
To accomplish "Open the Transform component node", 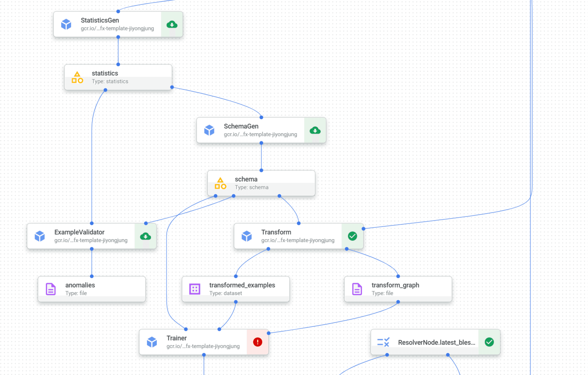I will pyautogui.click(x=288, y=236).
